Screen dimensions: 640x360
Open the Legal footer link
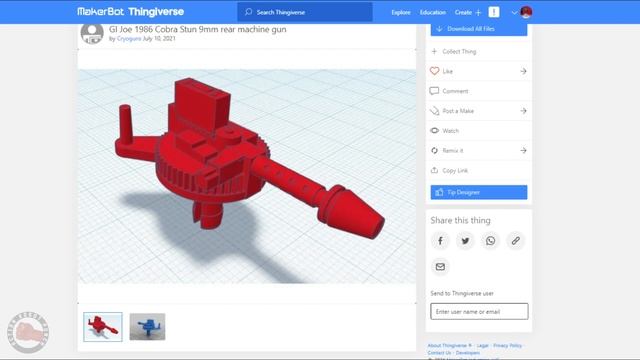tap(482, 346)
